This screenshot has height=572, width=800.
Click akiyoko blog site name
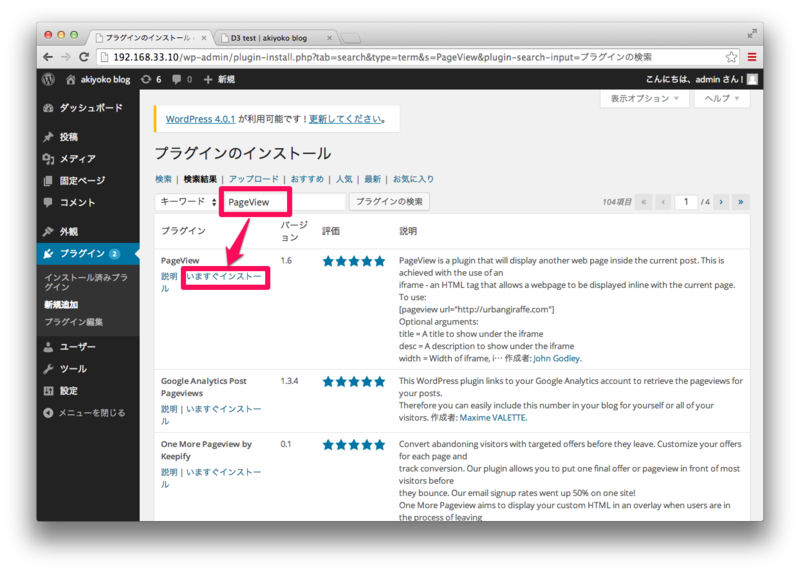tap(106, 80)
